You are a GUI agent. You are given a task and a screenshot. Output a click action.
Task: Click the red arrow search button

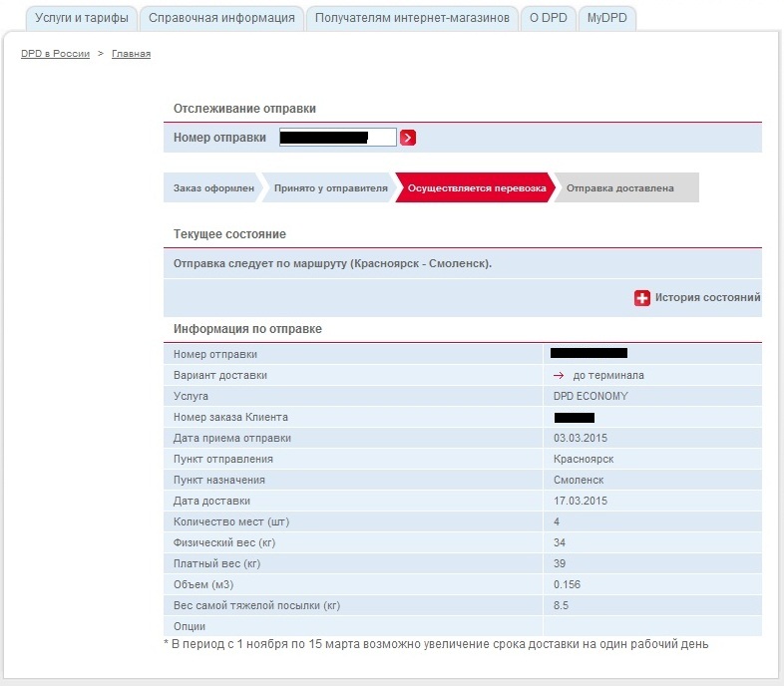[x=408, y=138]
